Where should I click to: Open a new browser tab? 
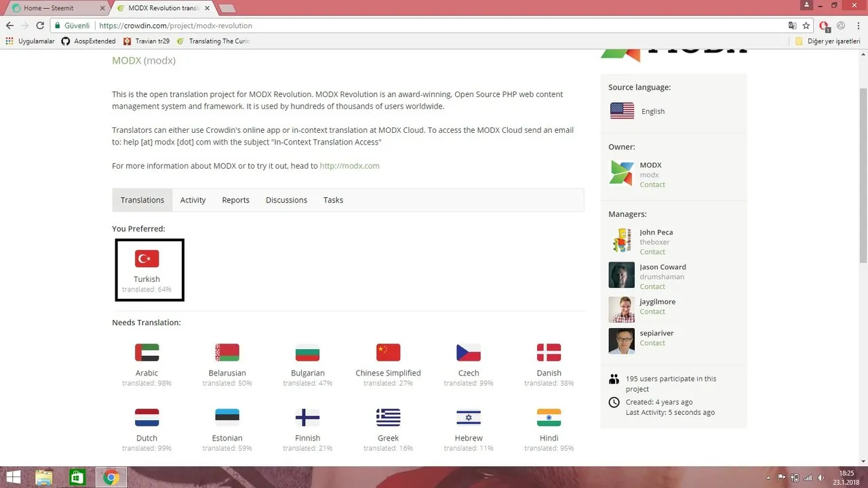pos(227,8)
